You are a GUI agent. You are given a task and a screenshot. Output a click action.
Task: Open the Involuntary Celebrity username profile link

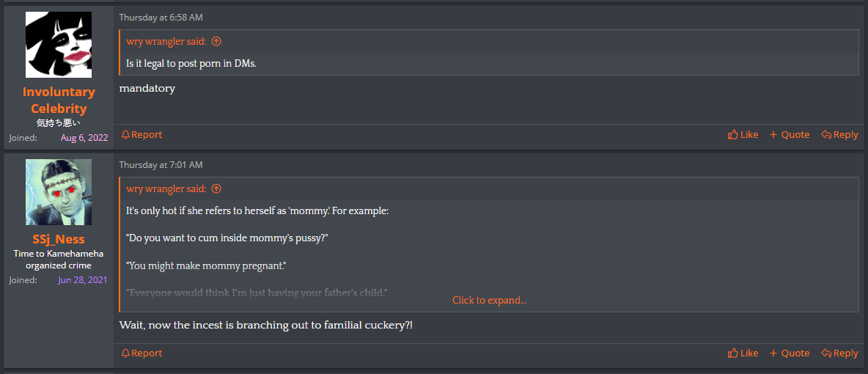point(59,100)
